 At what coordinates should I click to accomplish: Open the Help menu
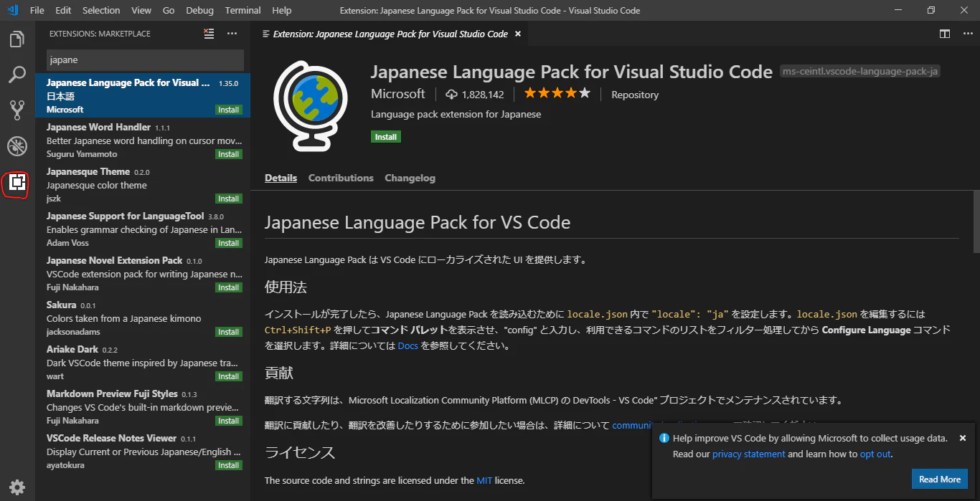(x=282, y=10)
